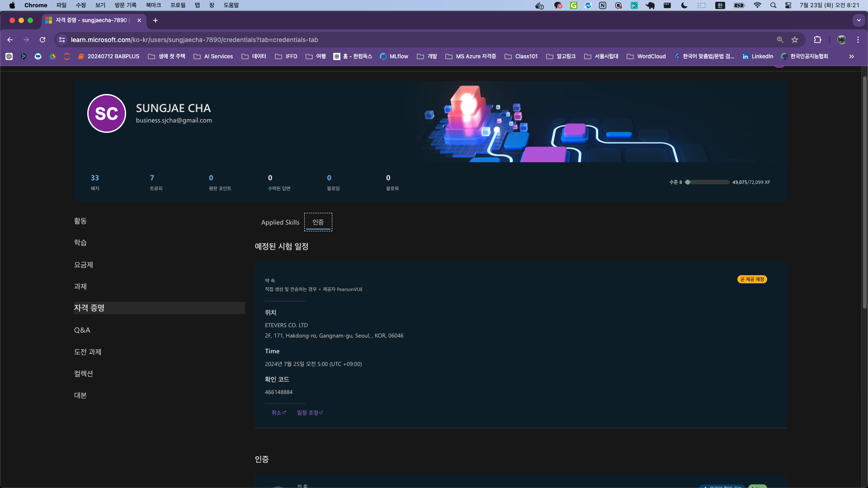Open the 여행 bookmark folder
Image resolution: width=868 pixels, height=488 pixels.
tap(316, 56)
